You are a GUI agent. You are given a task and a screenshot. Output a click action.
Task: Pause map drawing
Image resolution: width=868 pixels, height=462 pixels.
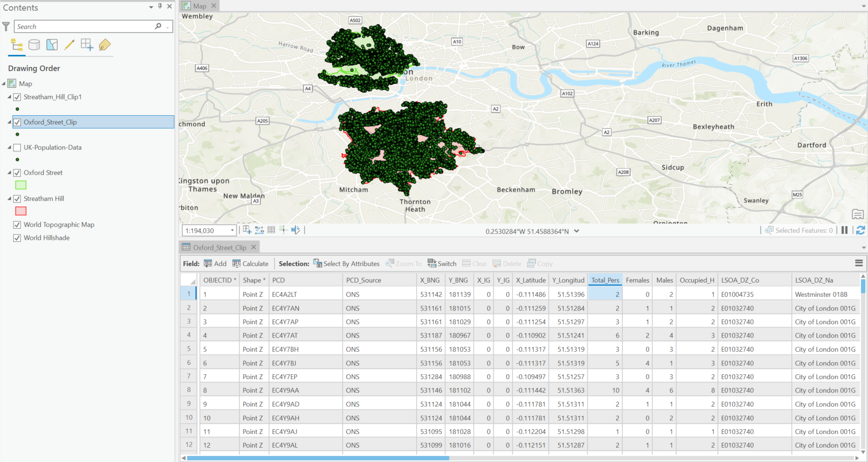coord(844,230)
